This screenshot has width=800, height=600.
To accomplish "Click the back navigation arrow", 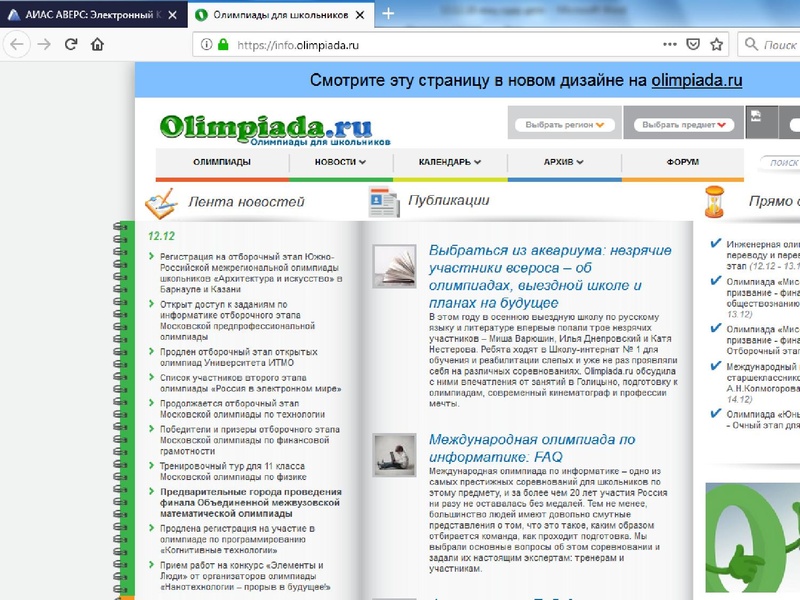I will [14, 45].
